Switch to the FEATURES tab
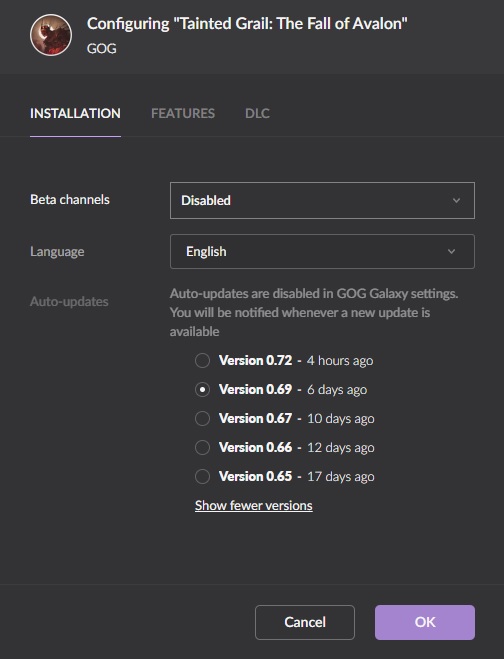This screenshot has width=504, height=659. 183,113
